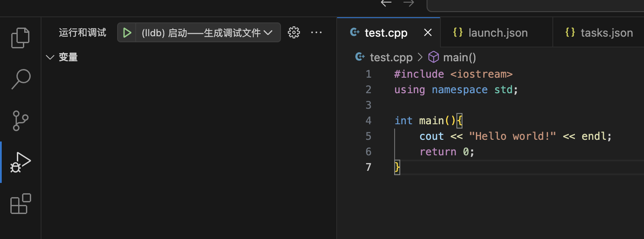Click the green start debugging play button
This screenshot has width=644, height=239.
(127, 33)
